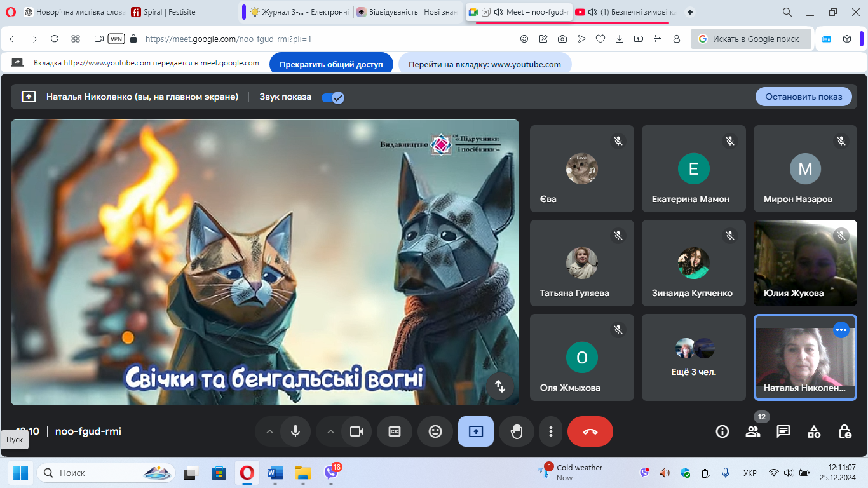Turn off the camera in Meet
The image size is (868, 488).
pos(356,431)
